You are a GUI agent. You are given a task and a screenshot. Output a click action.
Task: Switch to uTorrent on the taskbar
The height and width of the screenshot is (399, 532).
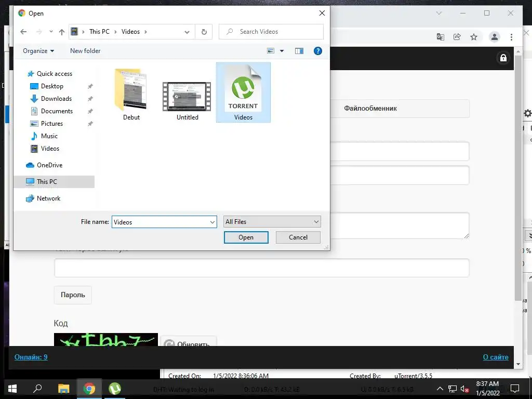[115, 389]
